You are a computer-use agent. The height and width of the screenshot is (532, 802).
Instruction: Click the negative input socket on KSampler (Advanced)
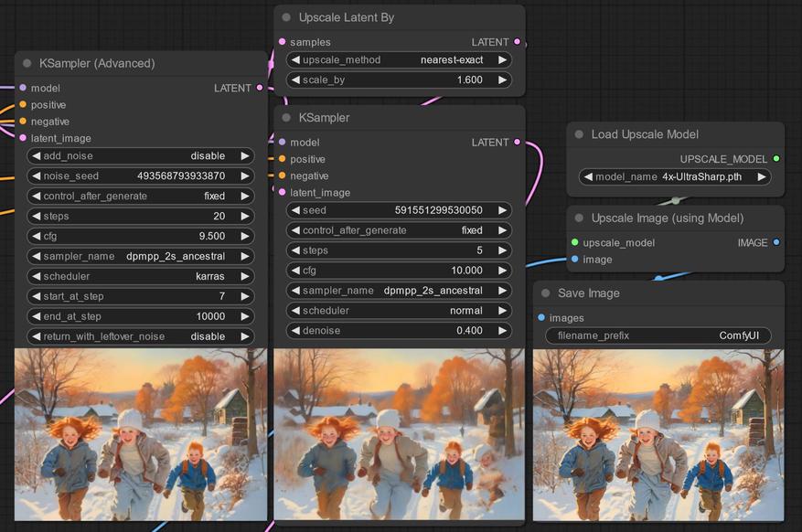coord(23,122)
